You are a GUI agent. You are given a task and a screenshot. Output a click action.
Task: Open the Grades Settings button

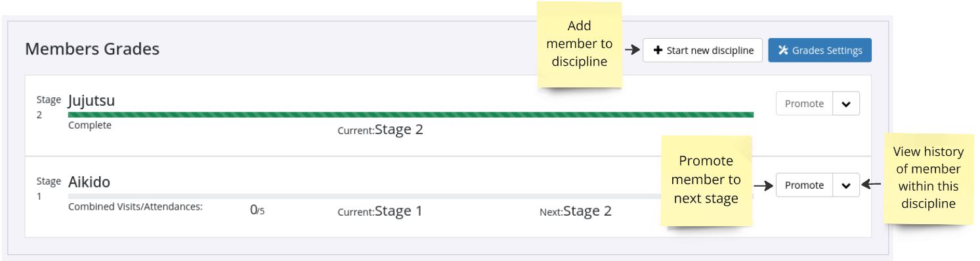(x=820, y=51)
